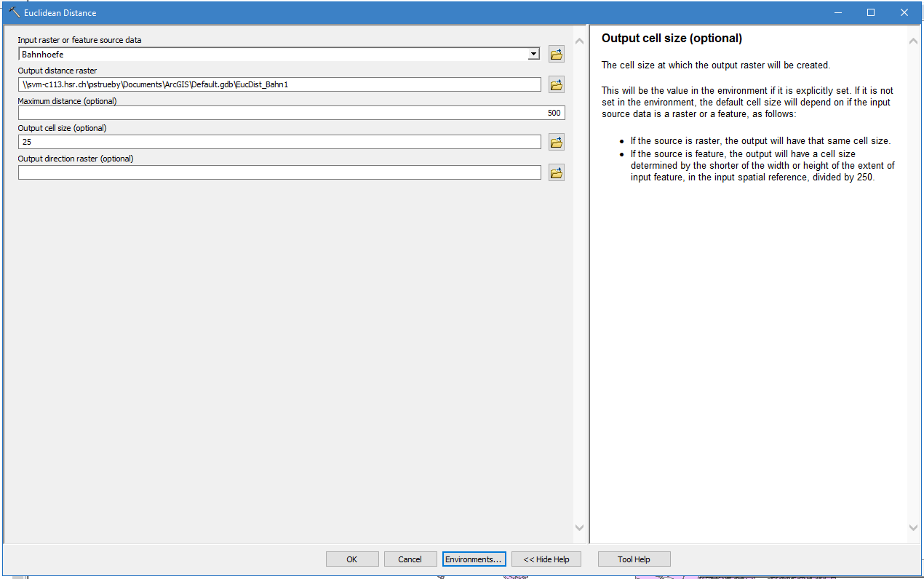Click the Maximum distance field showing 500

(x=291, y=113)
